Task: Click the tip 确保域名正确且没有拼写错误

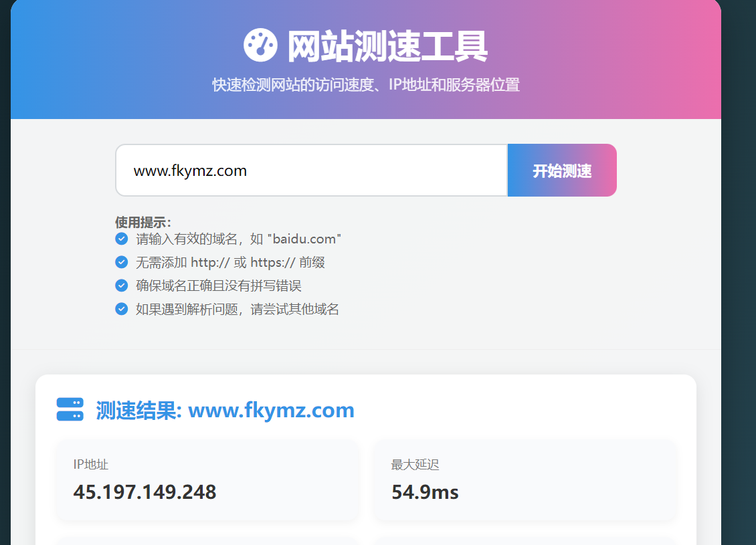Action: click(x=219, y=286)
